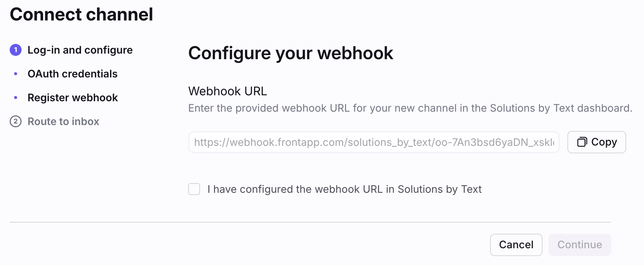The width and height of the screenshot is (644, 265).
Task: Click the purple step 1 circle icon
Action: pos(16,50)
